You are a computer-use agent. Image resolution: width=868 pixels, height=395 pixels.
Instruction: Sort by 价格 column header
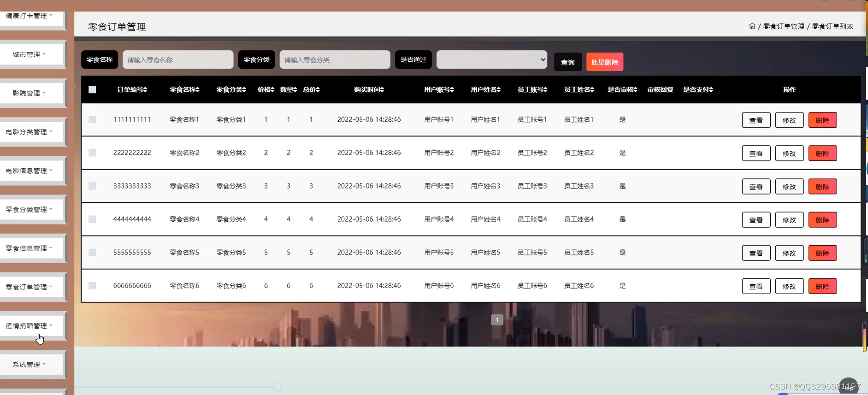coord(266,89)
